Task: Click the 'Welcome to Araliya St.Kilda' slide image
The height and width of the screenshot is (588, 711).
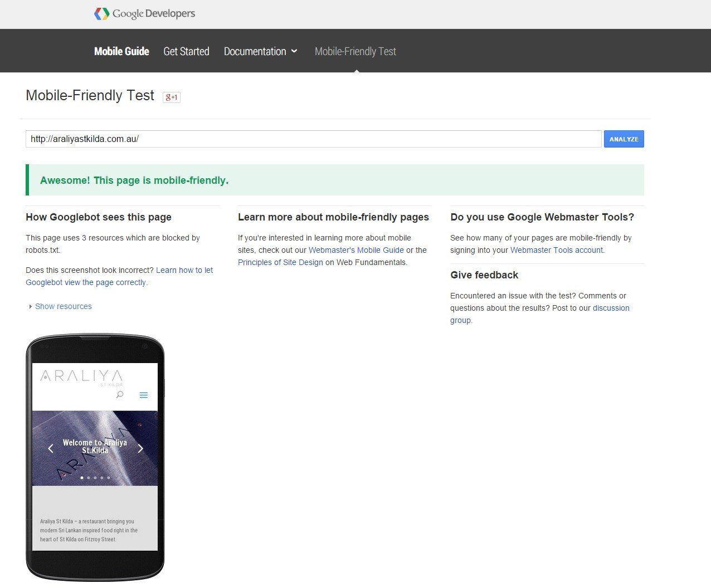Action: [95, 448]
